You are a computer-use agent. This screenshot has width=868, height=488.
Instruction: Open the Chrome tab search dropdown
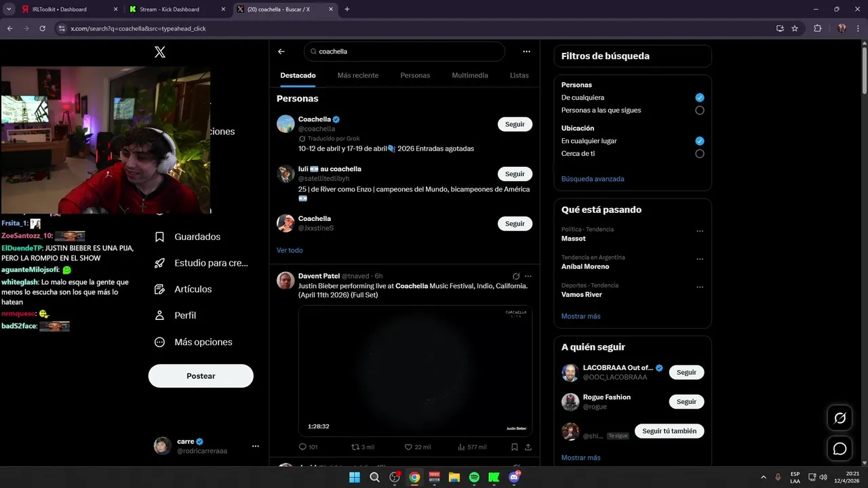9,9
